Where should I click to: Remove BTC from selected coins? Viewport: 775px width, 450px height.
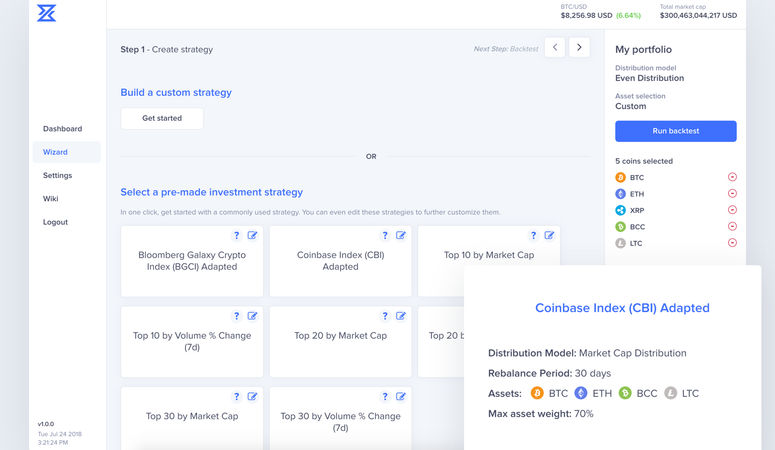[x=732, y=177]
